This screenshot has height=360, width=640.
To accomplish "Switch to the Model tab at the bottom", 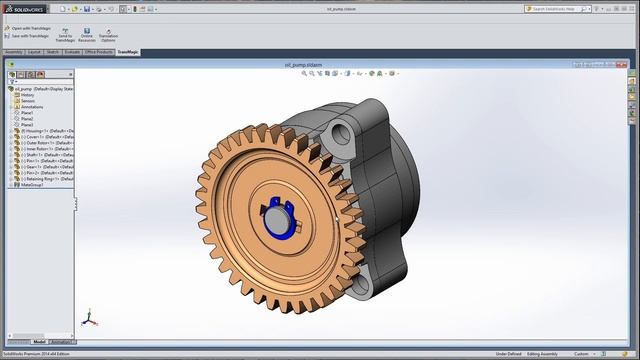I will 40,342.
